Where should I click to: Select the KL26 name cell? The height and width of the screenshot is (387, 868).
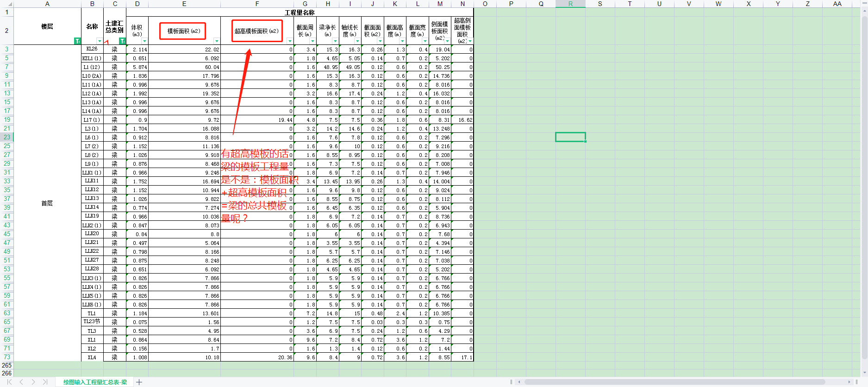92,49
